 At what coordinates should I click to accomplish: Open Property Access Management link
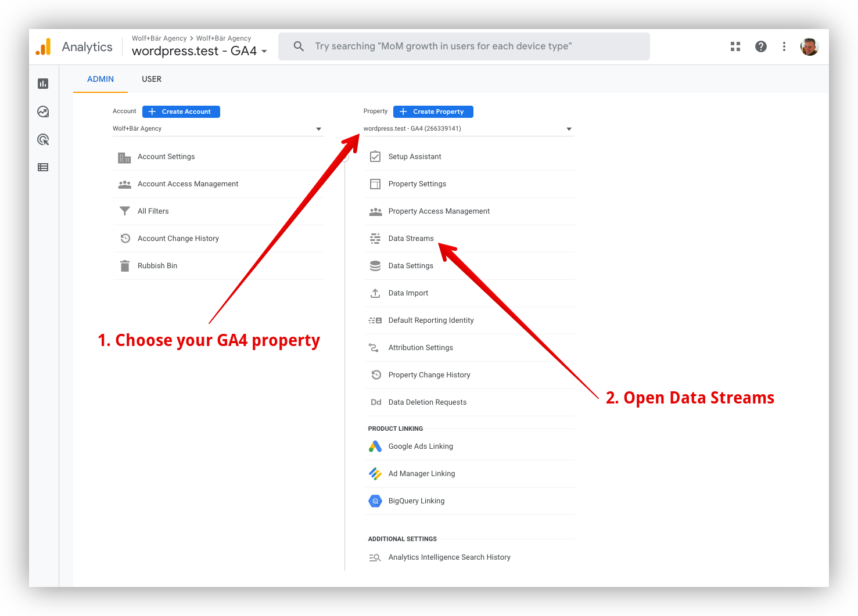pos(469,211)
